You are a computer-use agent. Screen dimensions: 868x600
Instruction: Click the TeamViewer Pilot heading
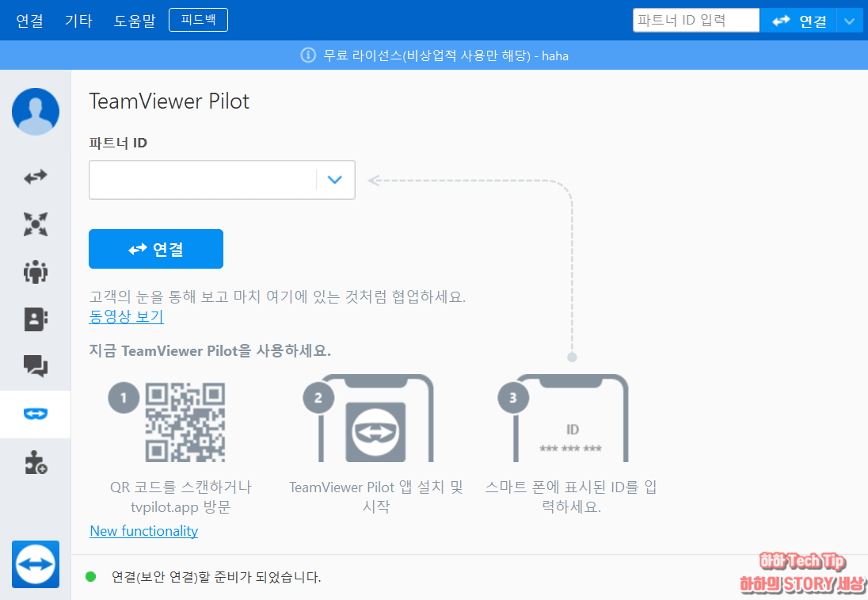click(x=169, y=101)
